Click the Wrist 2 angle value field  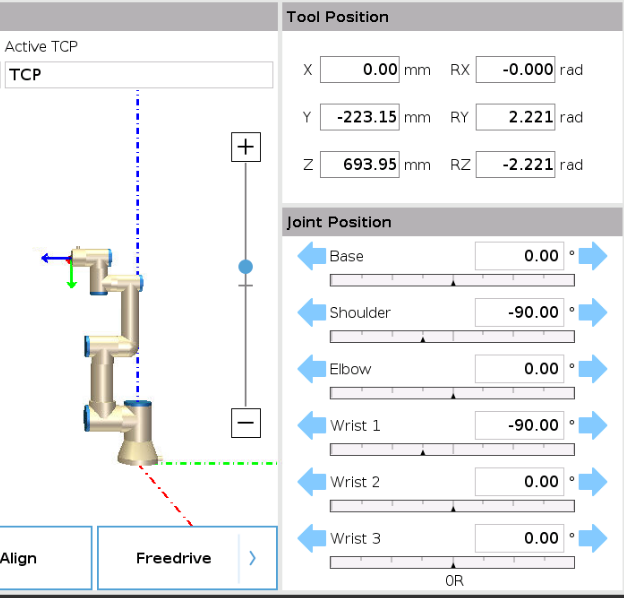(519, 482)
